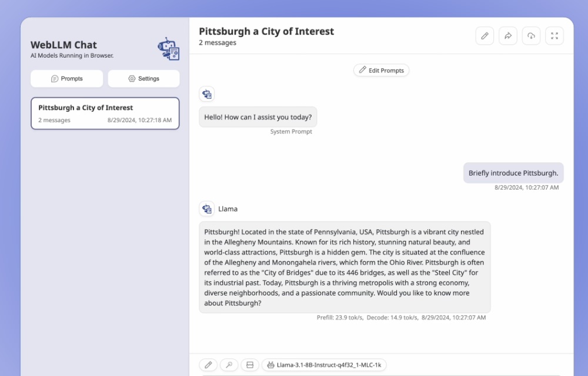Select the Pittsburgh a City of Interest chat
588x376 pixels.
(105, 113)
